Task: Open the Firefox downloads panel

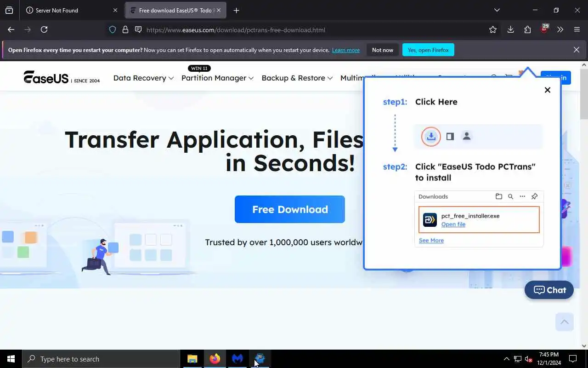Action: [510, 29]
